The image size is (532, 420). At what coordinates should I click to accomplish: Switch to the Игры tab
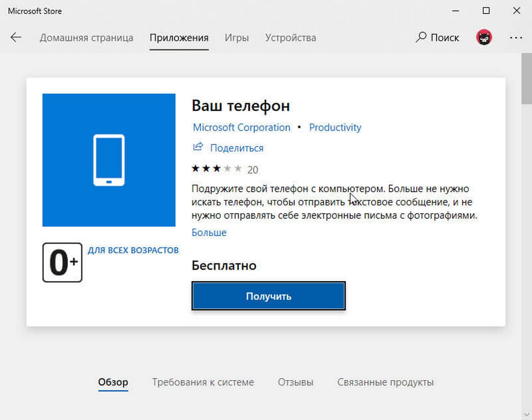pos(237,38)
